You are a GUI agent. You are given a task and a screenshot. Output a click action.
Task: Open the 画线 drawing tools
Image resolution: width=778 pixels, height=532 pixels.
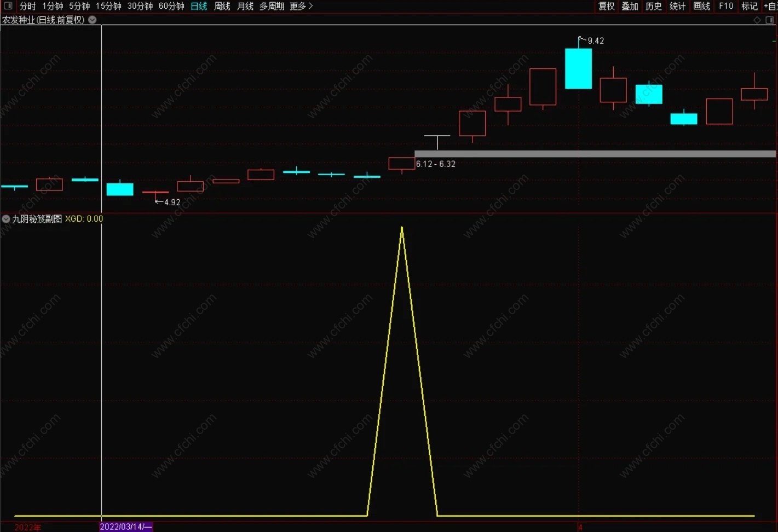(x=702, y=6)
